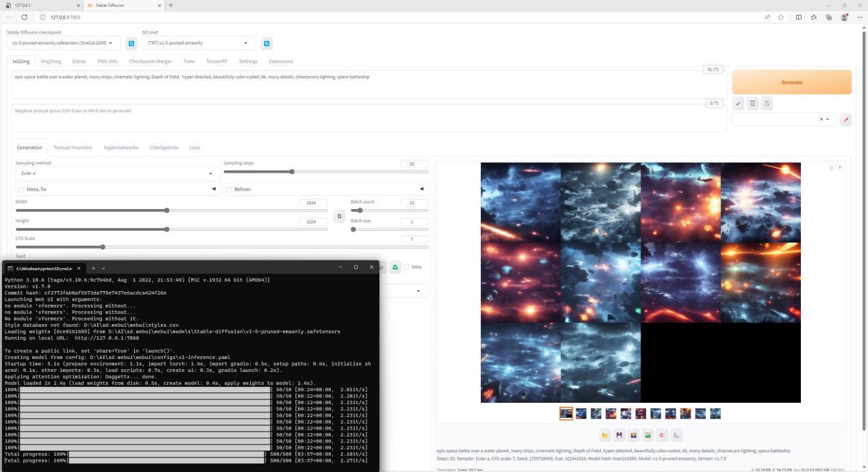Expand the SD Unet dropdown
This screenshot has width=868, height=472.
coord(199,43)
